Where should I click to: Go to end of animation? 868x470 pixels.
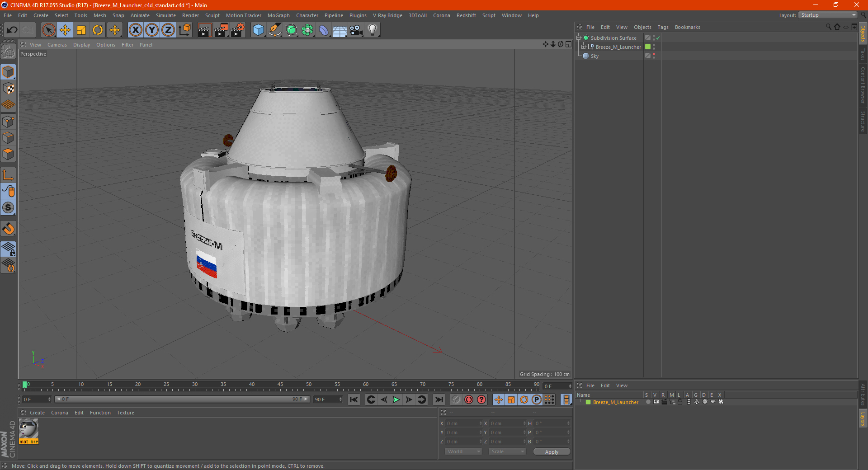click(x=439, y=399)
